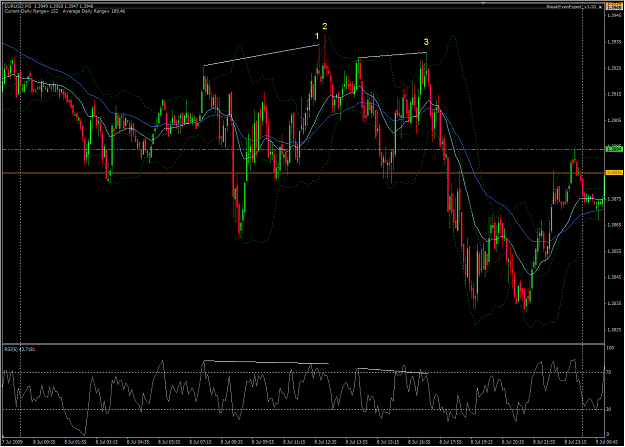Click the Current Daily Range readout

tap(31, 12)
